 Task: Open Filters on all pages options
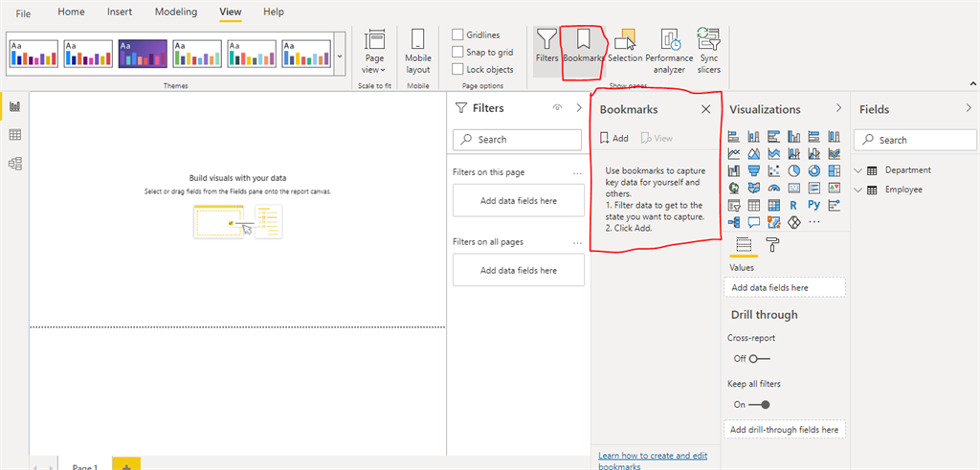577,242
